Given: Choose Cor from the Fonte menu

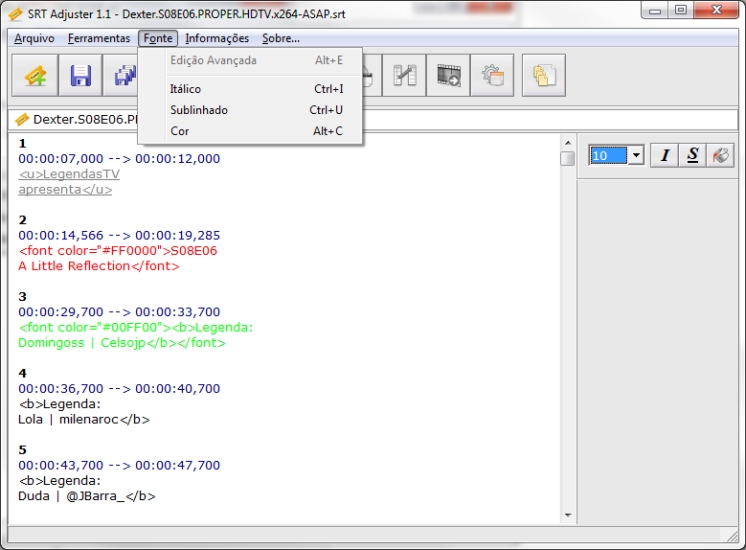Looking at the screenshot, I should point(250,131).
